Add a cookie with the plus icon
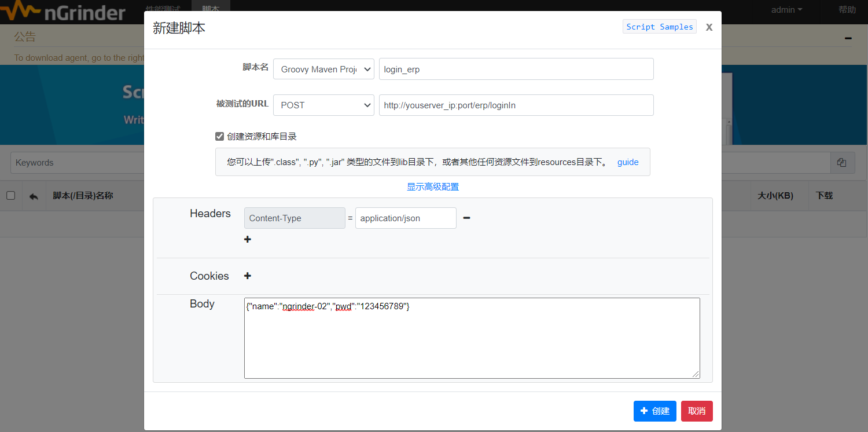Viewport: 868px width, 432px height. point(248,276)
